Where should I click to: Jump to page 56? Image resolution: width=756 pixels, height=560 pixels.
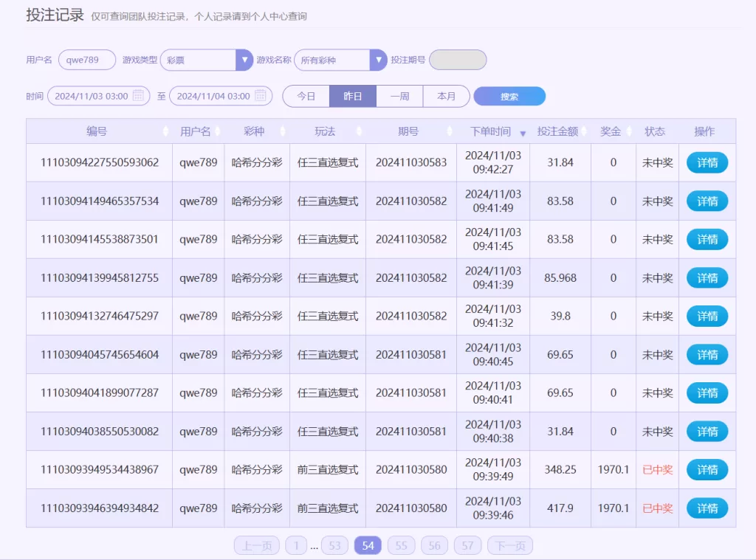tap(434, 545)
